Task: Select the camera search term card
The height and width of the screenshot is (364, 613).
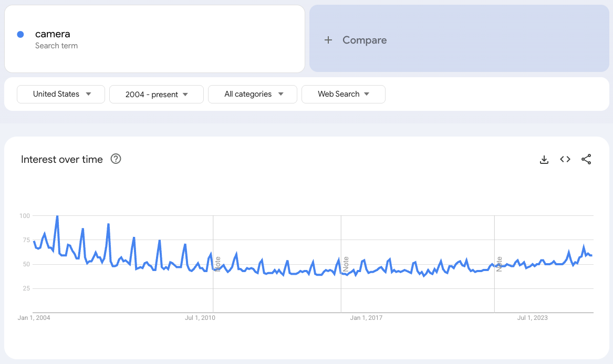Action: pos(154,38)
